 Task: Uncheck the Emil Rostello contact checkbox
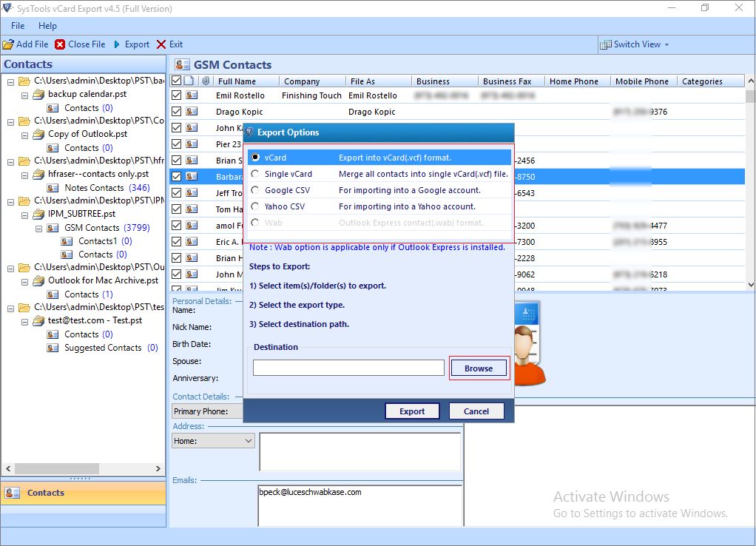click(x=176, y=95)
